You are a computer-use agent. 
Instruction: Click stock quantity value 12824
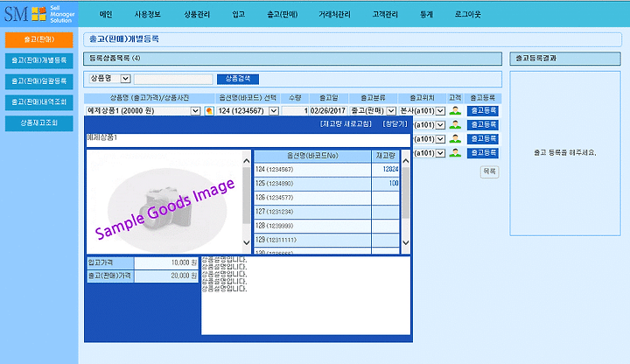pos(390,170)
